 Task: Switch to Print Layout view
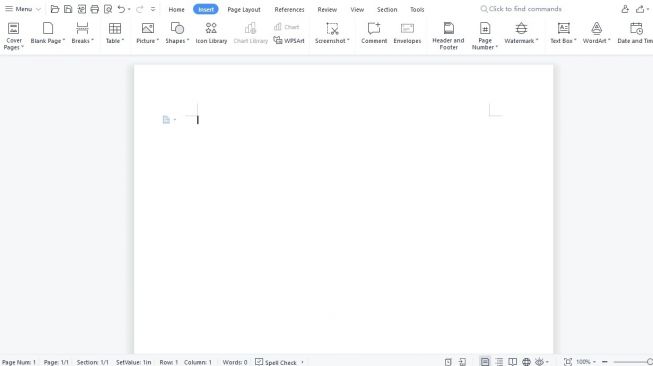(x=485, y=362)
